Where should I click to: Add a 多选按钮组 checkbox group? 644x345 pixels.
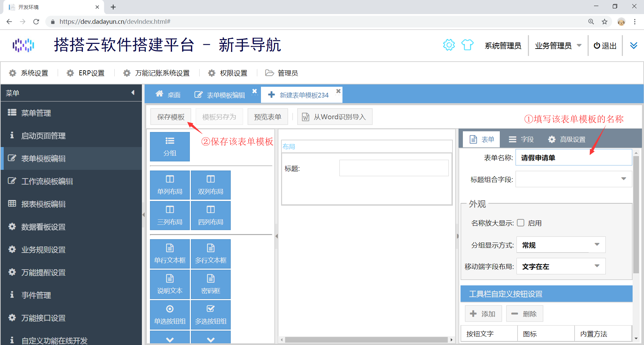click(x=211, y=315)
